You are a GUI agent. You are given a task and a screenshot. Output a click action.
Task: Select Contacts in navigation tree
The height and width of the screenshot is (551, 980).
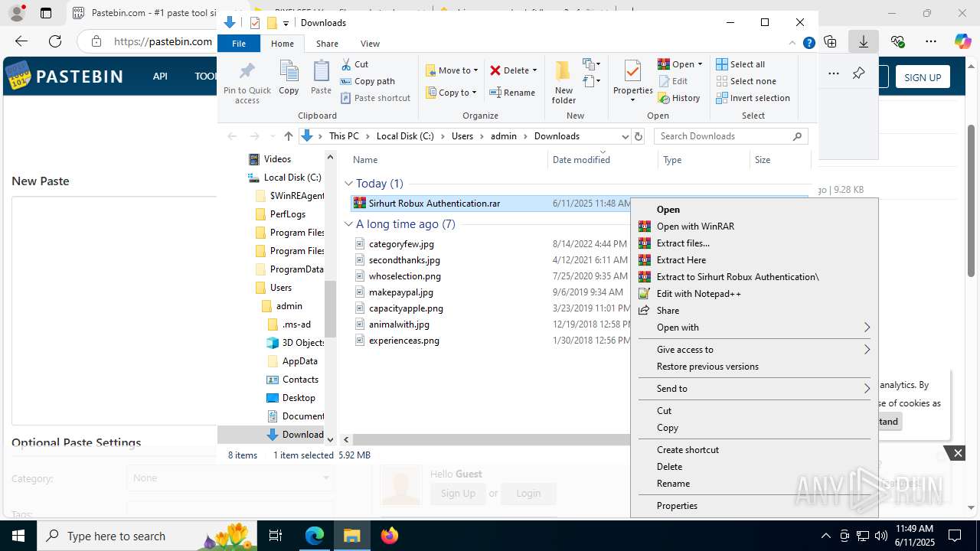coord(299,380)
